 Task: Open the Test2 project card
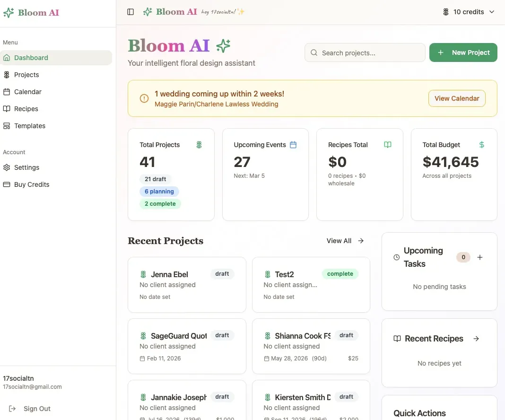pyautogui.click(x=311, y=285)
